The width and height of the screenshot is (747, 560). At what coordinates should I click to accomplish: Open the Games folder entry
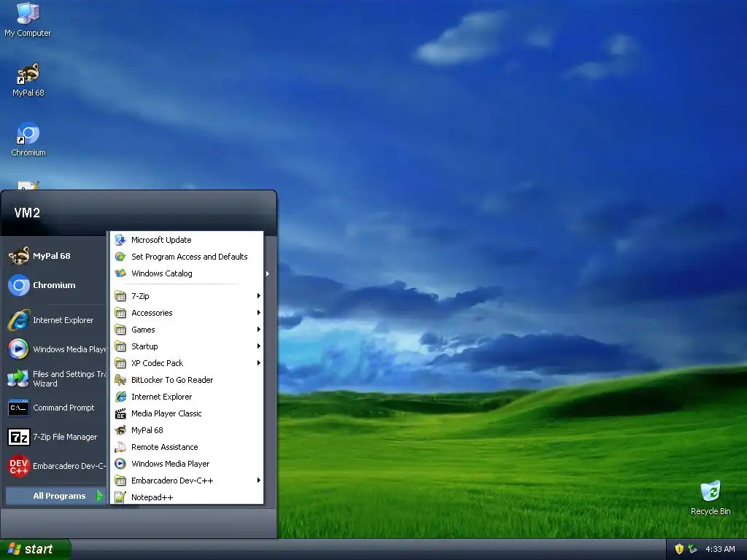pos(187,330)
